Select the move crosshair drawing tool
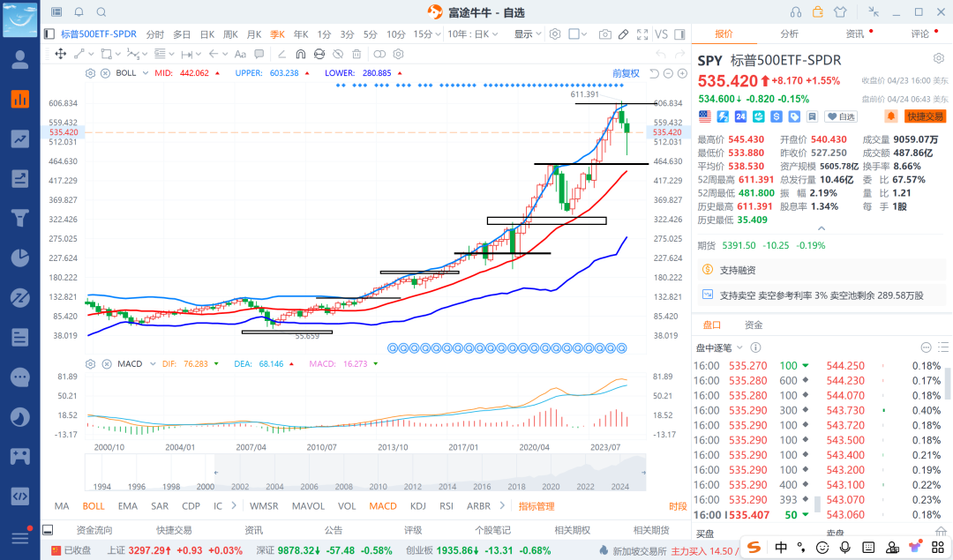This screenshot has width=953, height=560. pos(61,54)
